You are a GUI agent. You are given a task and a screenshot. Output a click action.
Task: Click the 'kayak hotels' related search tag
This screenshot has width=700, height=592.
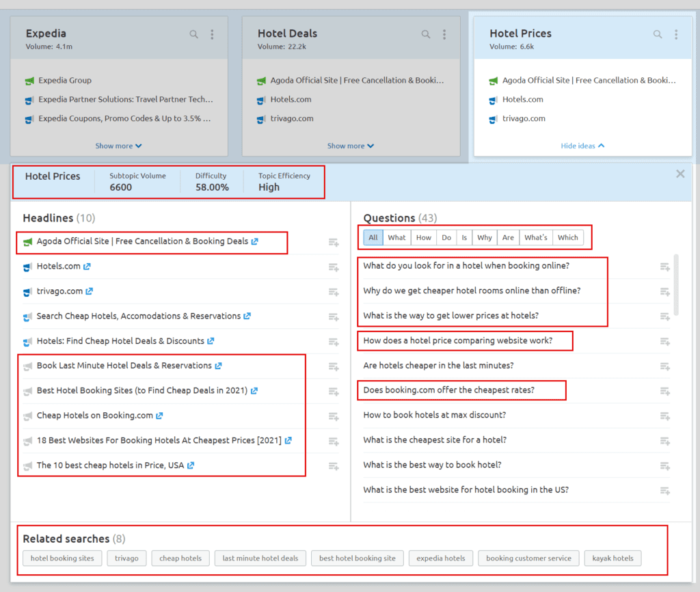tap(613, 558)
